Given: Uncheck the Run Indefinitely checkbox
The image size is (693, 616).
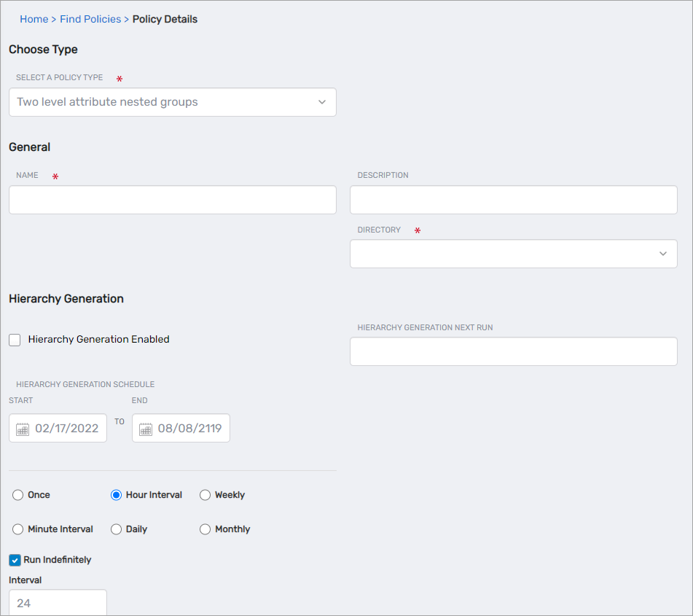Looking at the screenshot, I should click(15, 561).
